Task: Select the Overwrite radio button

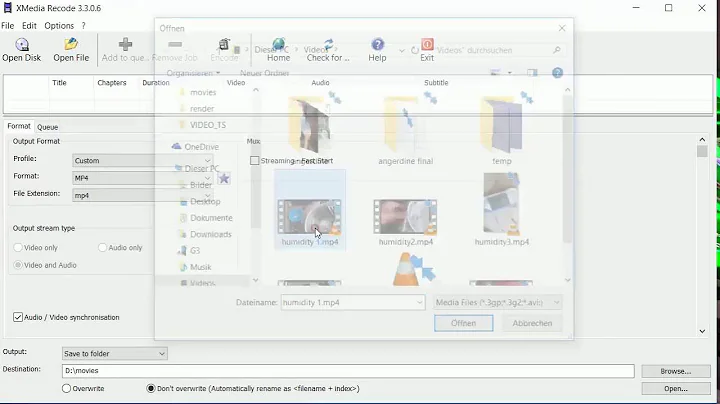Action: click(x=66, y=388)
